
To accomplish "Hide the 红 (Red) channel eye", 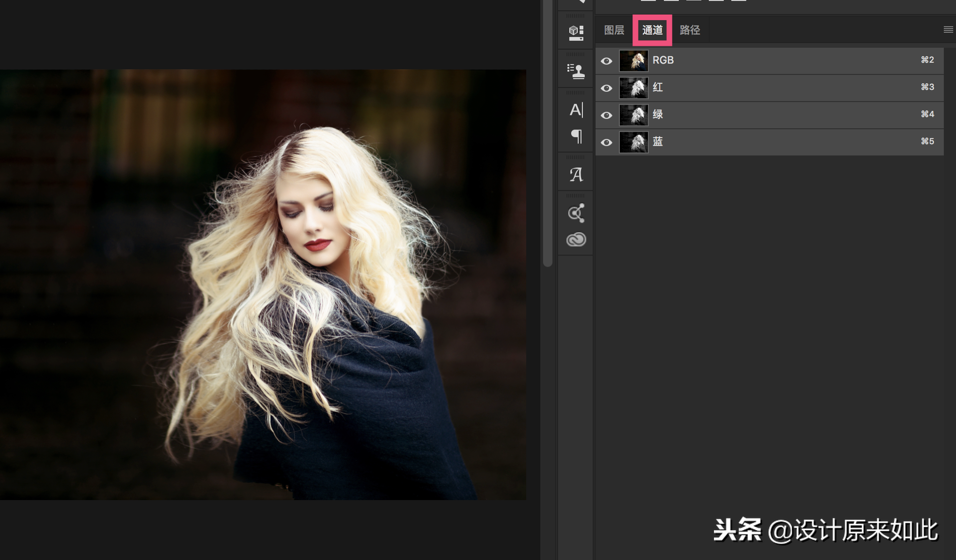I will tap(606, 88).
